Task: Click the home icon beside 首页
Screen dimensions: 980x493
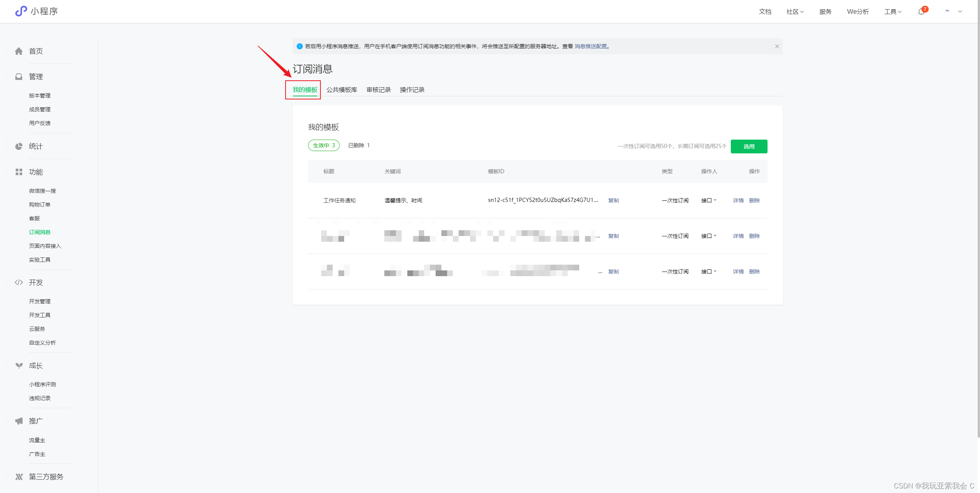Action: coord(19,51)
